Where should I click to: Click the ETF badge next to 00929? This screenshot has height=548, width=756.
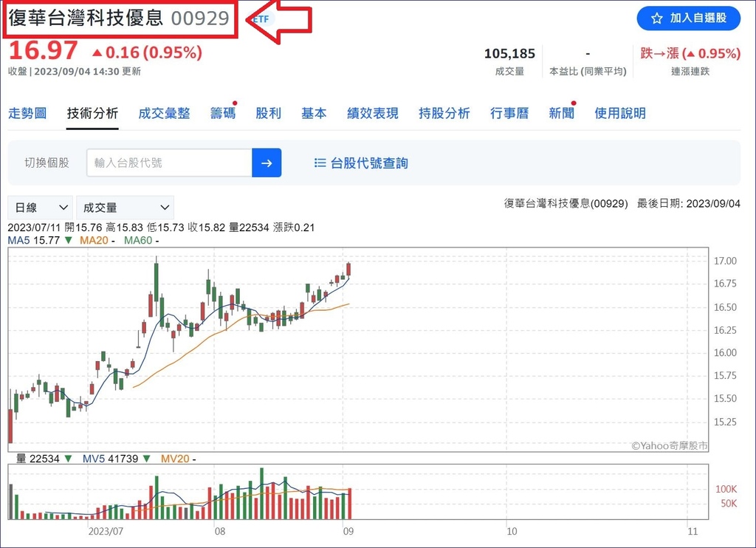261,18
